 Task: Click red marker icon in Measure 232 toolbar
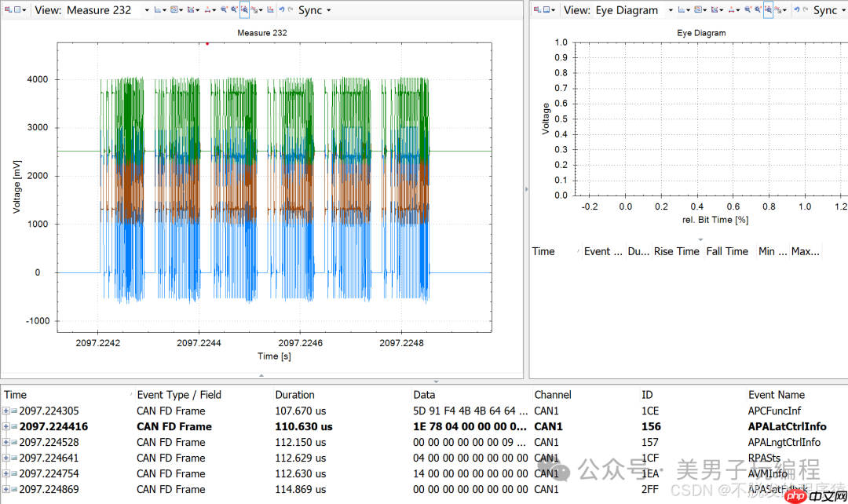[x=208, y=10]
